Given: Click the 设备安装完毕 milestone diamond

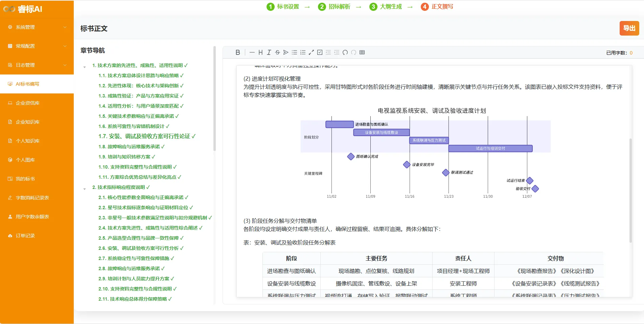Looking at the screenshot, I should tap(407, 165).
